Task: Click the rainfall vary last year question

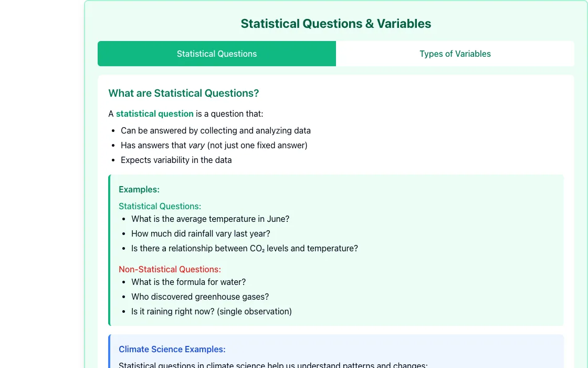Action: tap(201, 233)
